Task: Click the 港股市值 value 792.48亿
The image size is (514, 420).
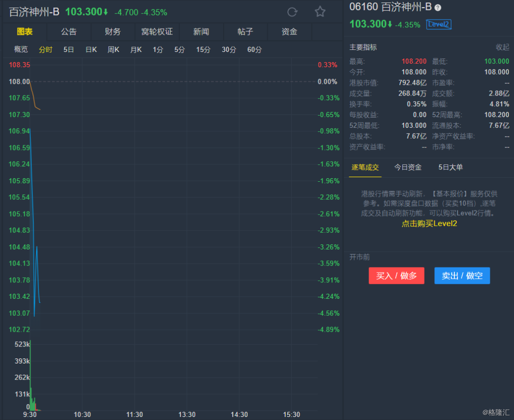Action: (412, 83)
